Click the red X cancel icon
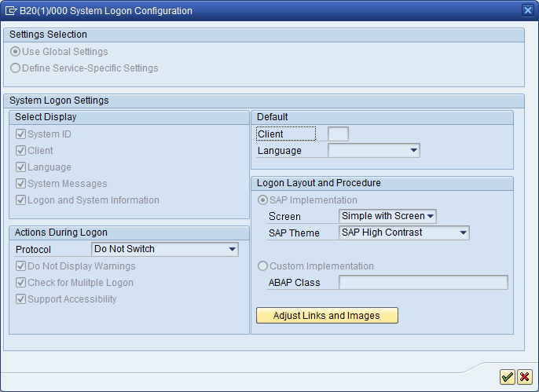This screenshot has height=392, width=539. 524,377
